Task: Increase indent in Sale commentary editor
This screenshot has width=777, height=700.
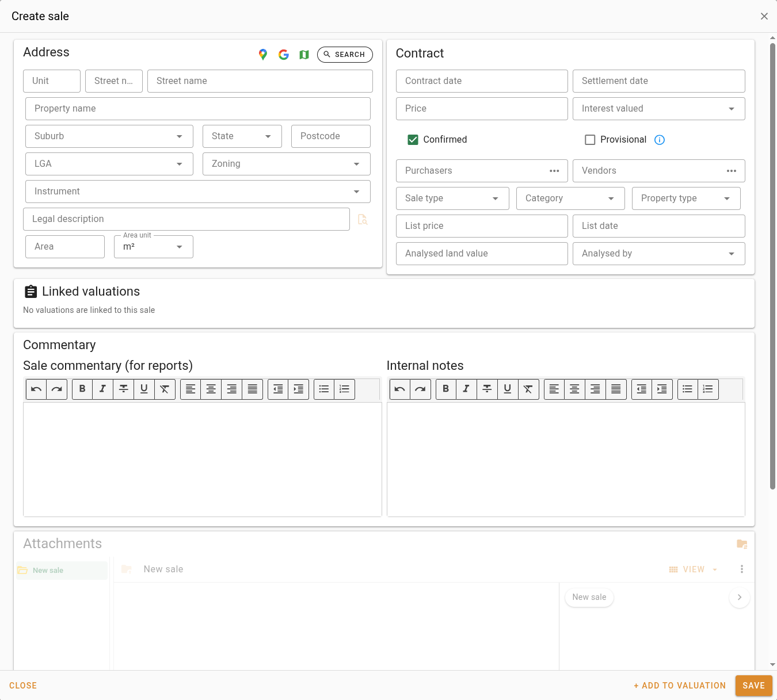Action: click(x=299, y=389)
